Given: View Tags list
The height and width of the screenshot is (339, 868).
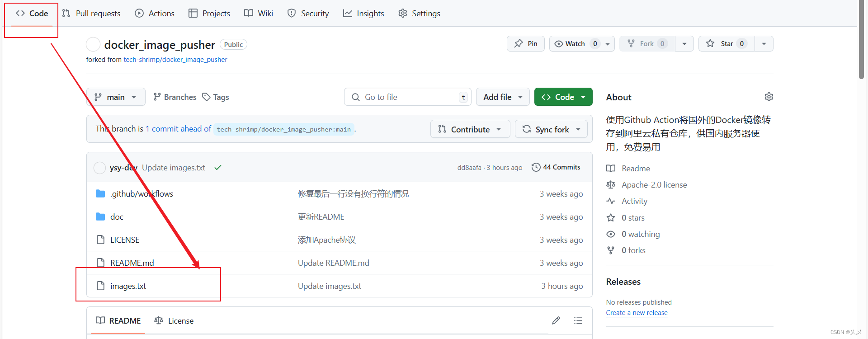Looking at the screenshot, I should (x=216, y=97).
